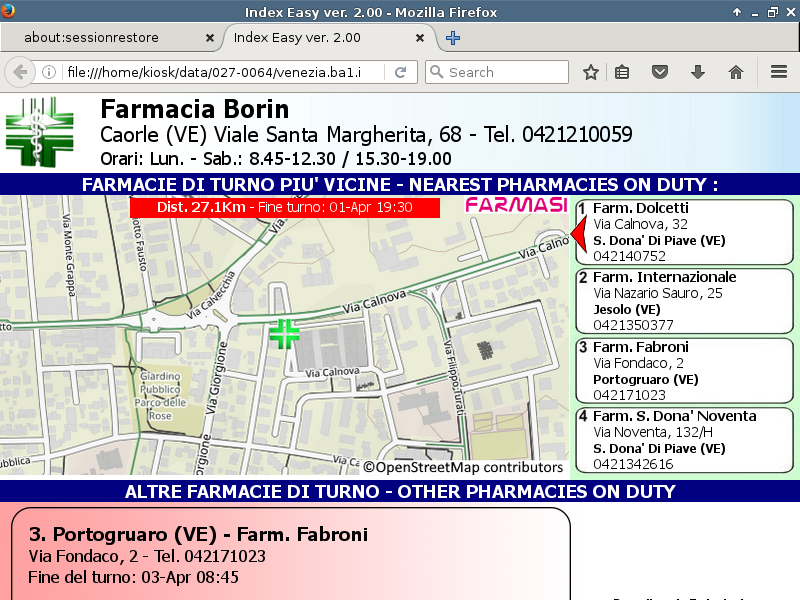Click the green cross marker on map

click(x=285, y=334)
